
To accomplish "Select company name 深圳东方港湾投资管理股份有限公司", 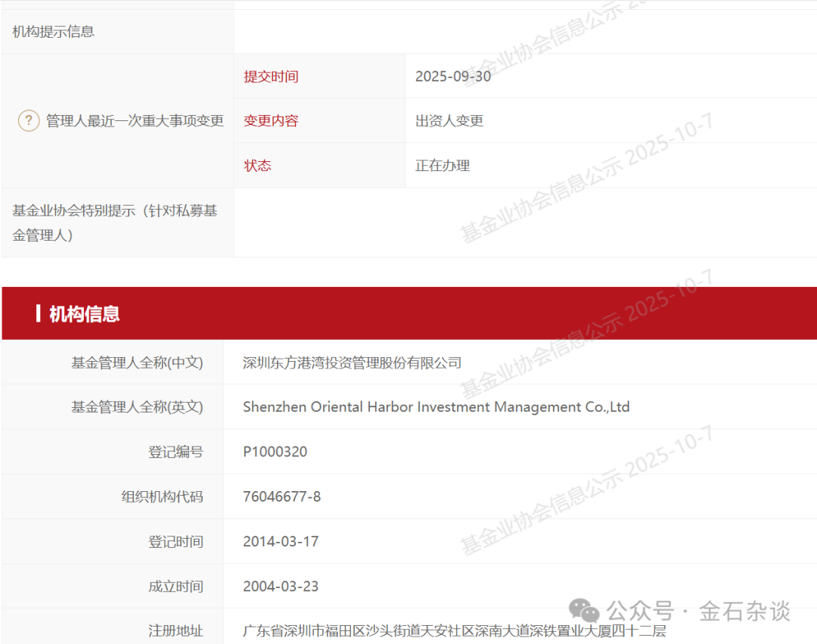I will tap(352, 362).
